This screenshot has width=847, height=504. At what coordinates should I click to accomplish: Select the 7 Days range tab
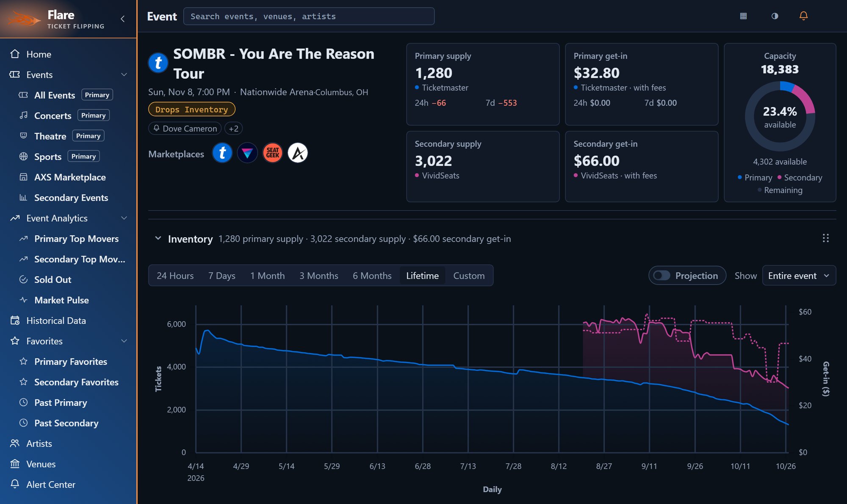click(222, 275)
